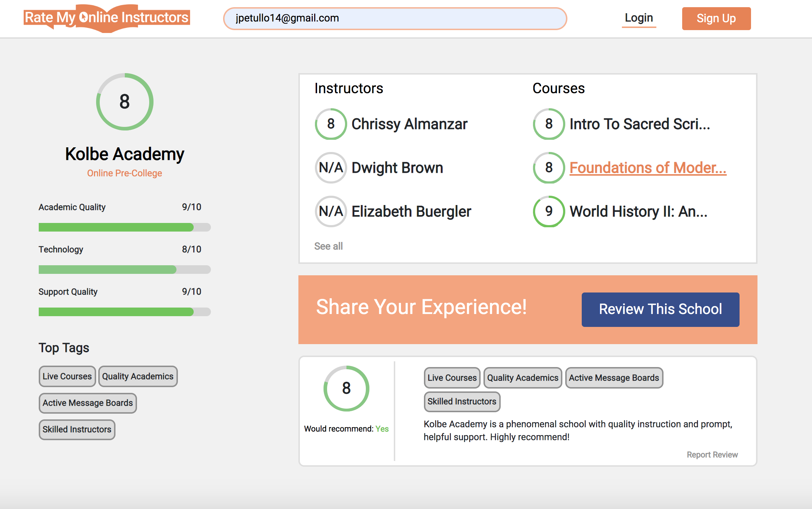Click the Technology rating progress bar
812x509 pixels.
[124, 270]
